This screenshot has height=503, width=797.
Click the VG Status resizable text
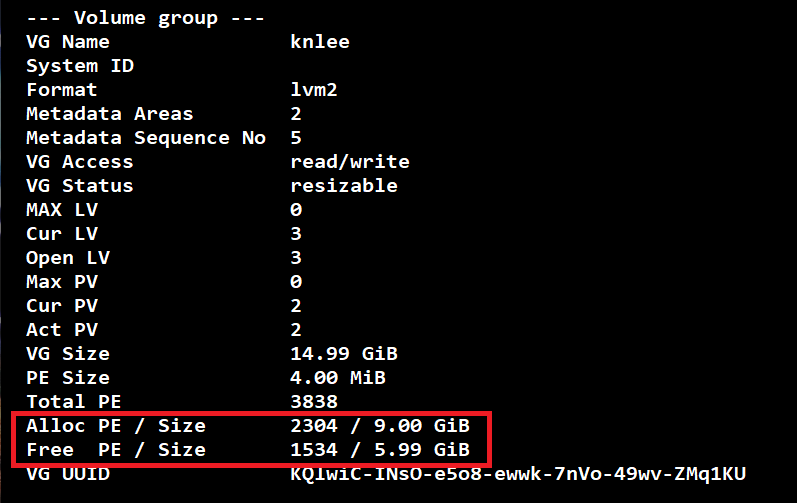coord(344,185)
